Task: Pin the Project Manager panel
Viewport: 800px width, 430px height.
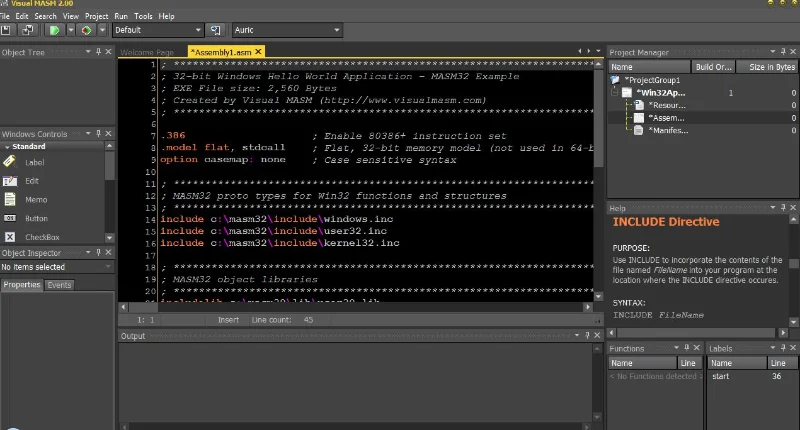Action: pyautogui.click(x=783, y=52)
